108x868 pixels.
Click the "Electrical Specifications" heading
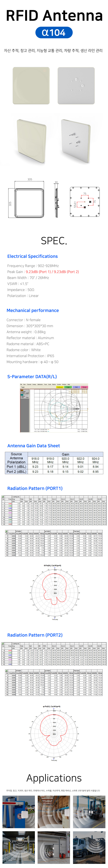point(33,256)
